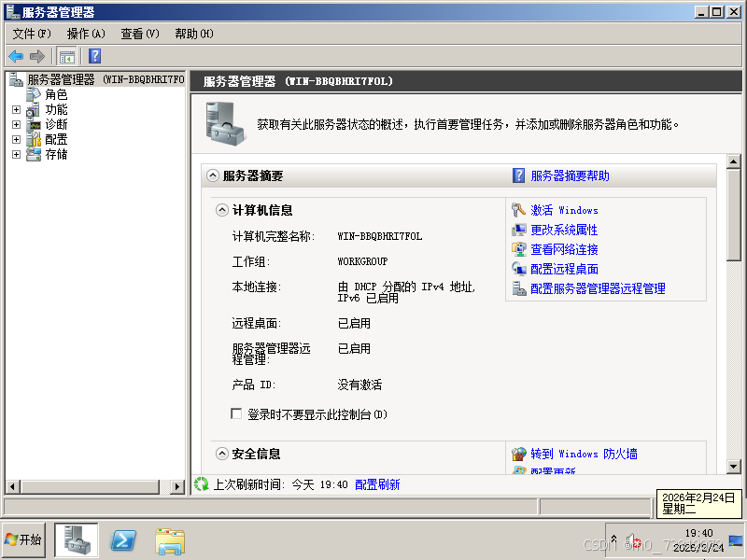
Task: Click the green refresh icon in status row
Action: pyautogui.click(x=202, y=484)
